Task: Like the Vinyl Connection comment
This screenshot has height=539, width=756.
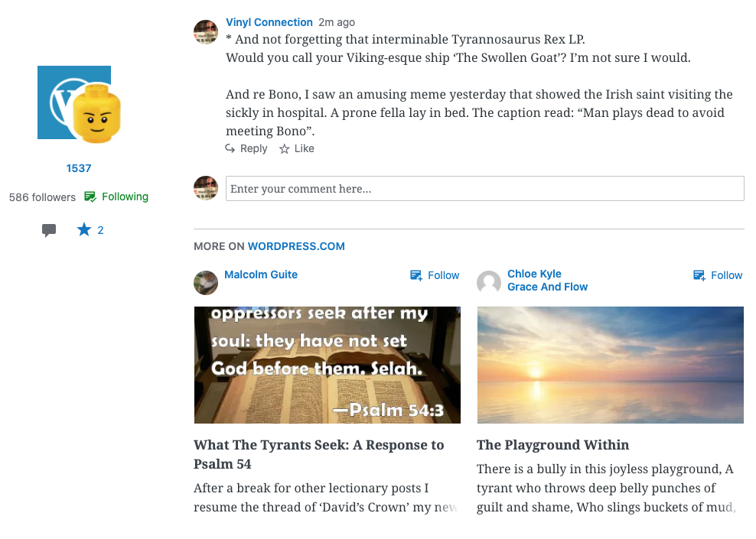Action: tap(297, 148)
